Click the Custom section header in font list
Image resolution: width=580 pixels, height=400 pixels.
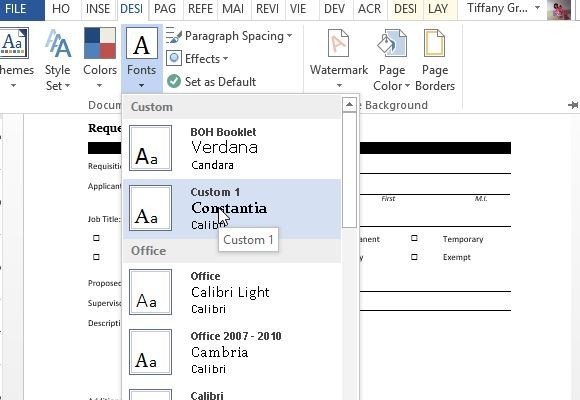pyautogui.click(x=232, y=107)
